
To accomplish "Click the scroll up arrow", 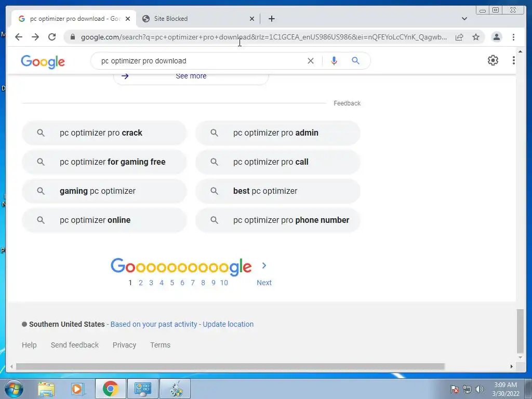I will 520,51.
